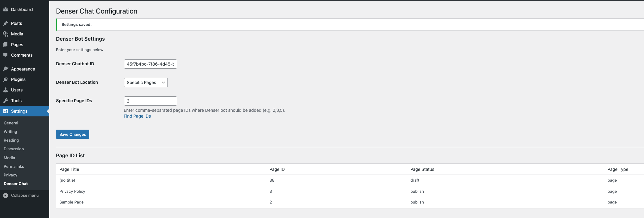Image resolution: width=644 pixels, height=218 pixels.
Task: Click the Settings sliders icon
Action: [6, 111]
